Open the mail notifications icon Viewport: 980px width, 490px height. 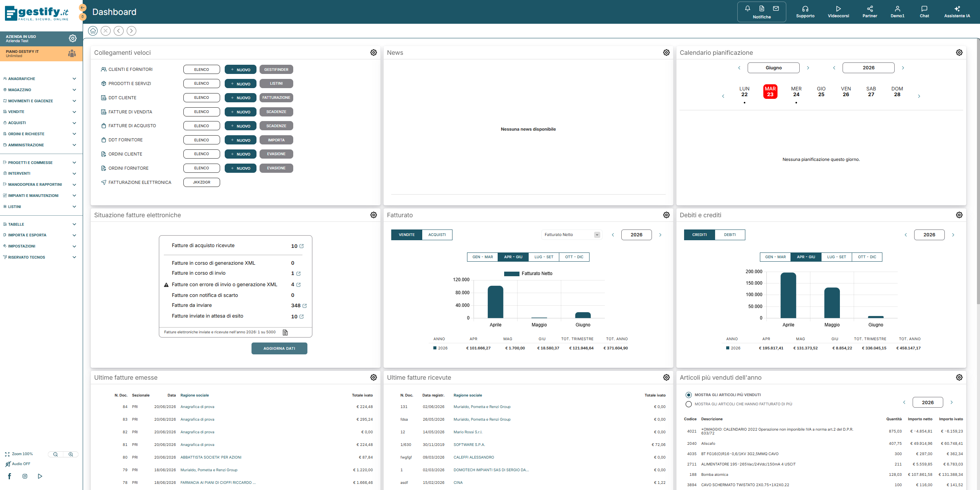click(x=776, y=8)
